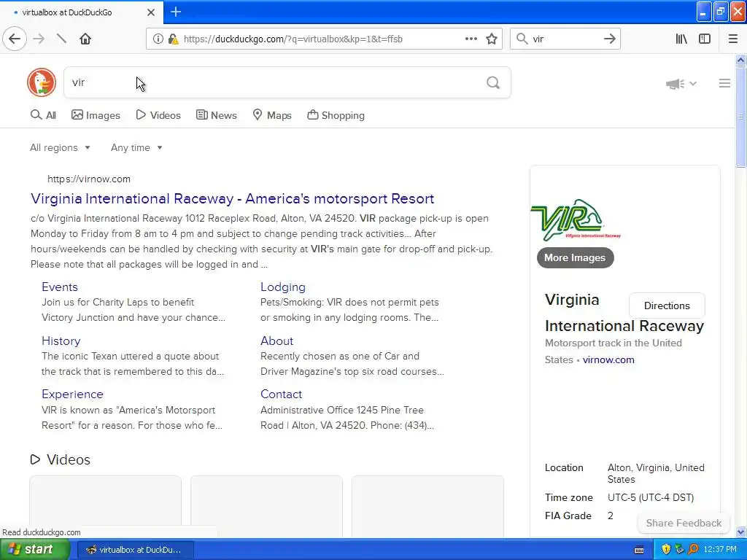The image size is (747, 560).
Task: Click the Alton, Virginia, United States location
Action: 656,473
